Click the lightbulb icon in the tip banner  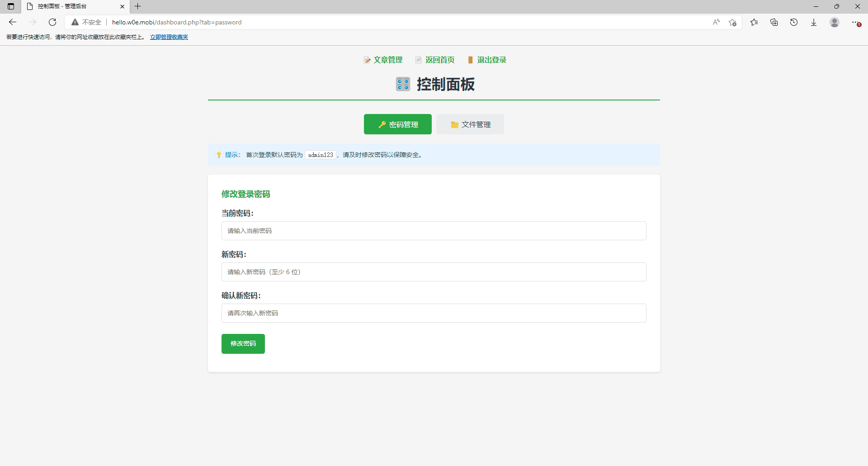(219, 155)
